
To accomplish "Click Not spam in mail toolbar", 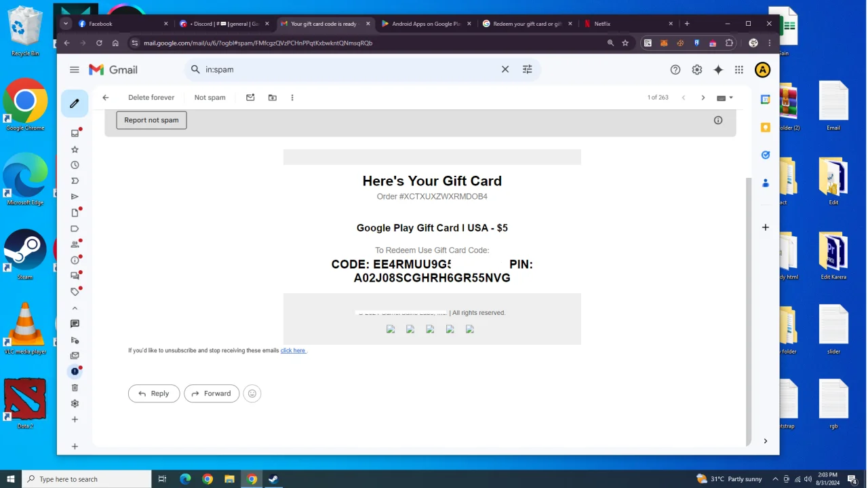I will pos(210,98).
